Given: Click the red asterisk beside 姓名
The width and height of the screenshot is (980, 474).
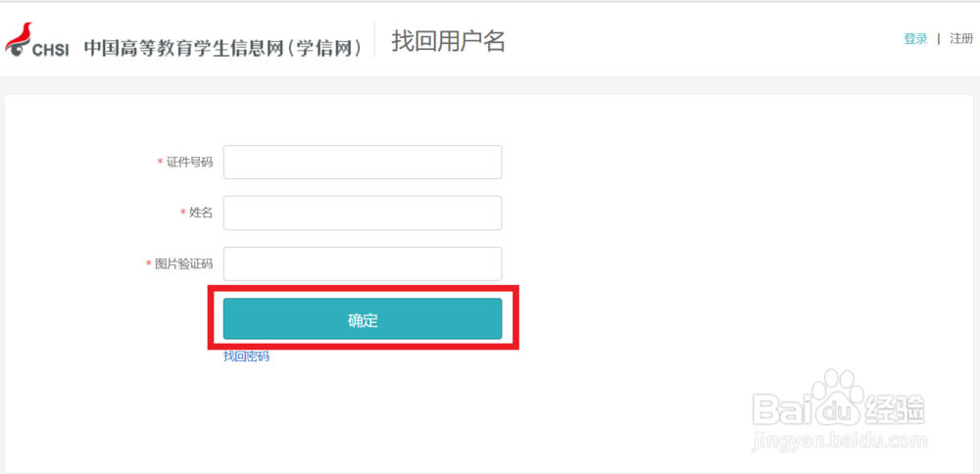Looking at the screenshot, I should click(182, 213).
